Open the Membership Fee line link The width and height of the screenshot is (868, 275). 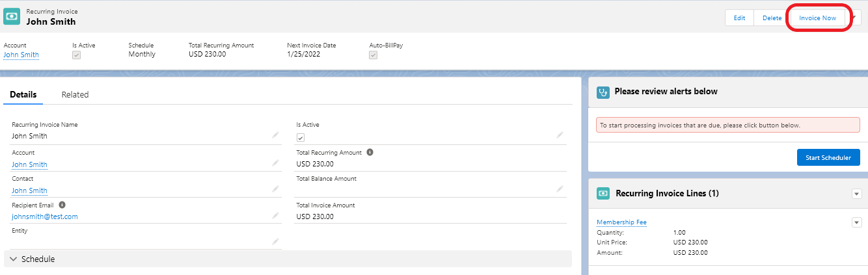(621, 222)
